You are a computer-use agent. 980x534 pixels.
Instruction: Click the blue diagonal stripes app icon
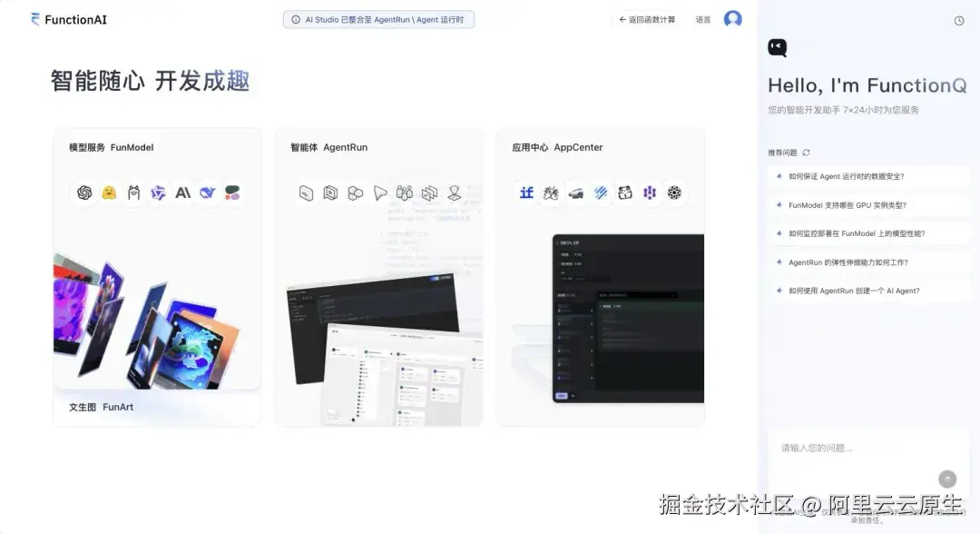point(601,193)
